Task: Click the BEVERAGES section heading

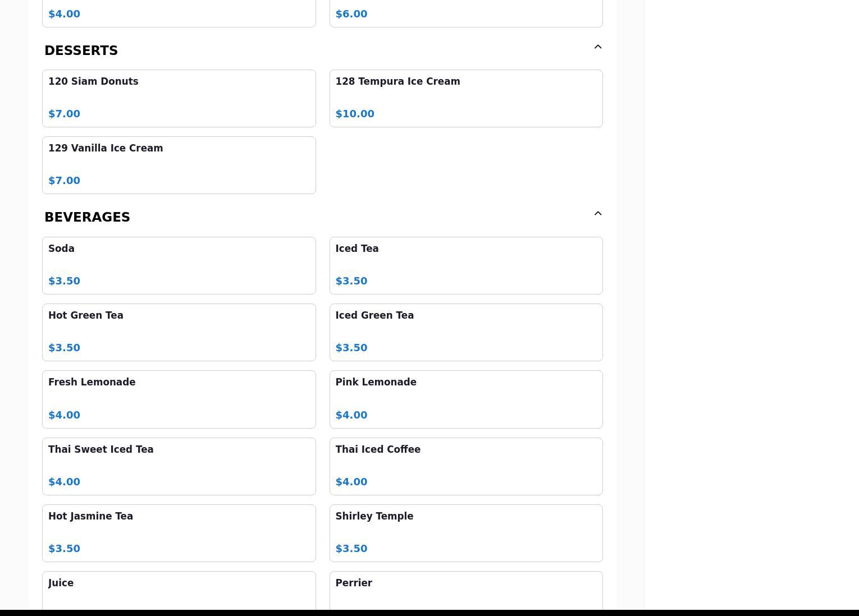Action: 87,217
